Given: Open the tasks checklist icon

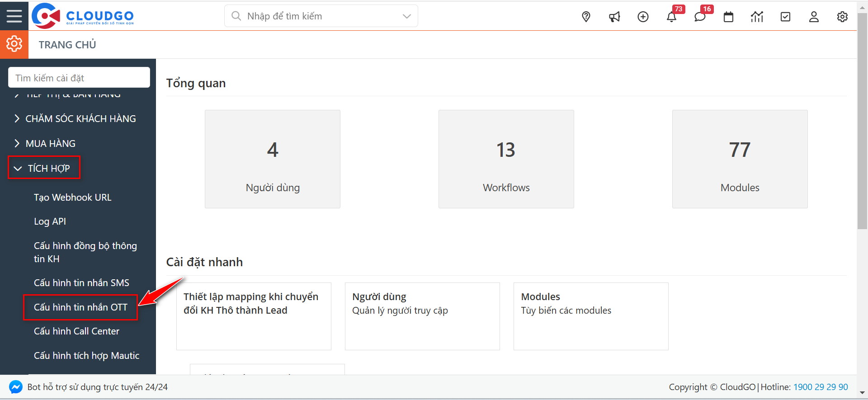Looking at the screenshot, I should (785, 17).
